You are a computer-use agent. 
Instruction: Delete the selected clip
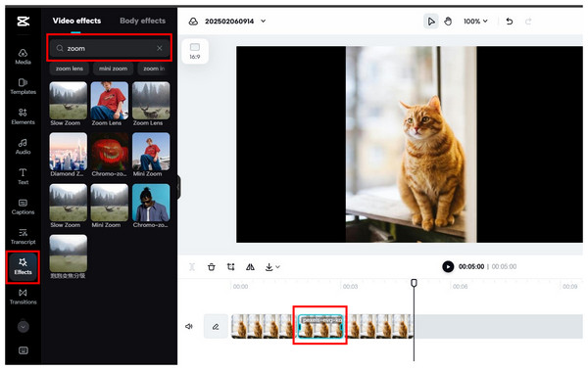coord(212,267)
